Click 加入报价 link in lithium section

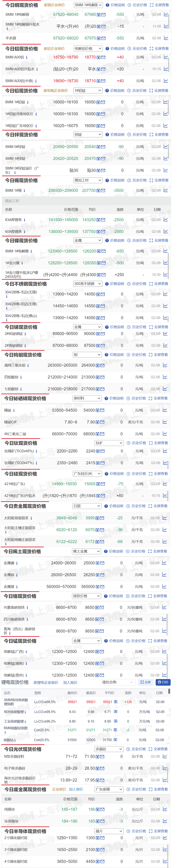70,682
